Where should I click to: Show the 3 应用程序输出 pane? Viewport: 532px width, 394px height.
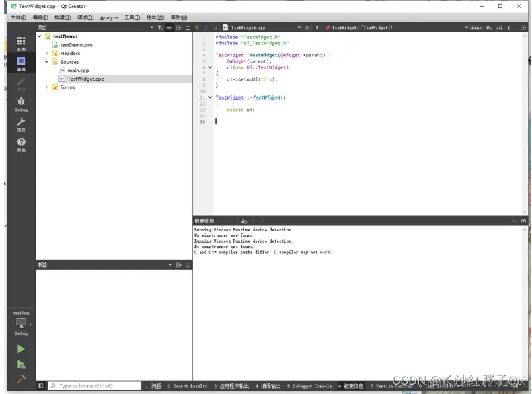point(231,386)
